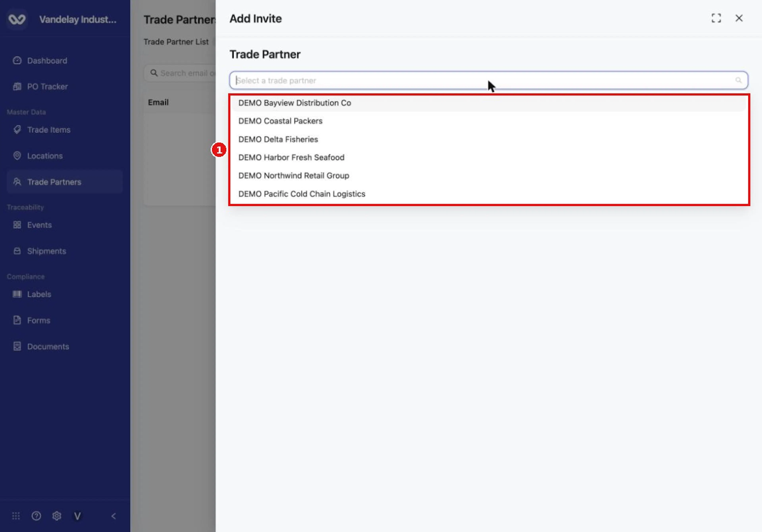Open Documents in the sidebar

tap(65, 347)
